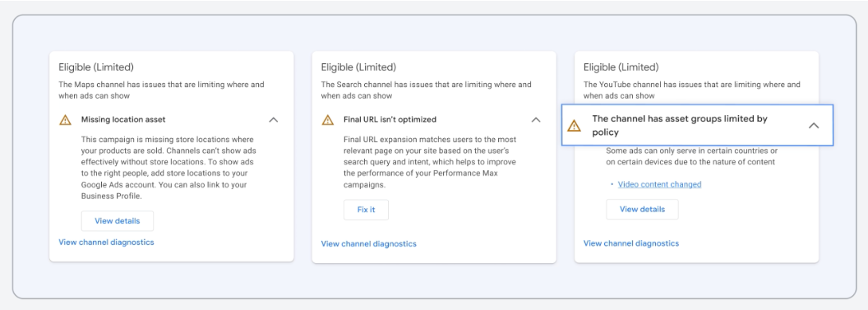868x310 pixels.
Task: Click Eligible (Limited) heading in the Search card
Action: pyautogui.click(x=358, y=67)
